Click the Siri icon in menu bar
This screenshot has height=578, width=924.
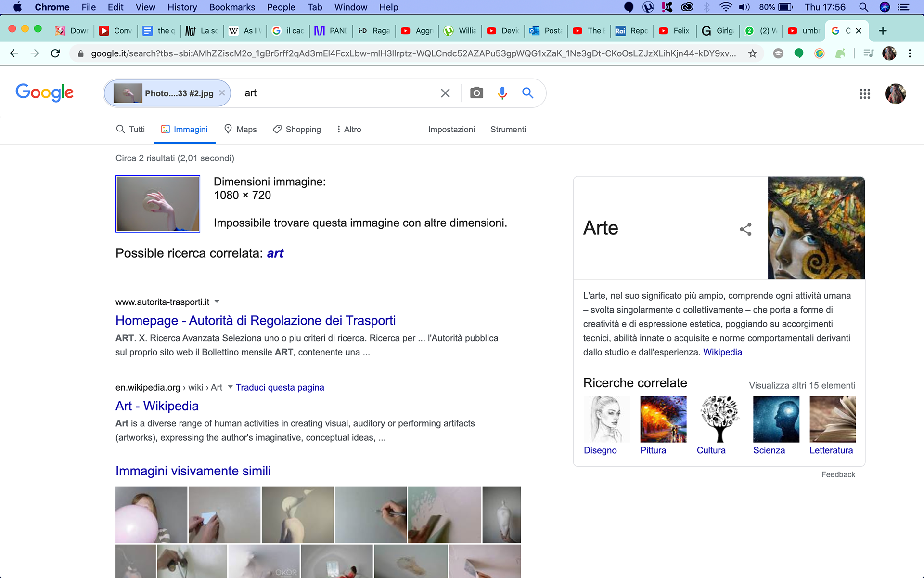point(885,7)
